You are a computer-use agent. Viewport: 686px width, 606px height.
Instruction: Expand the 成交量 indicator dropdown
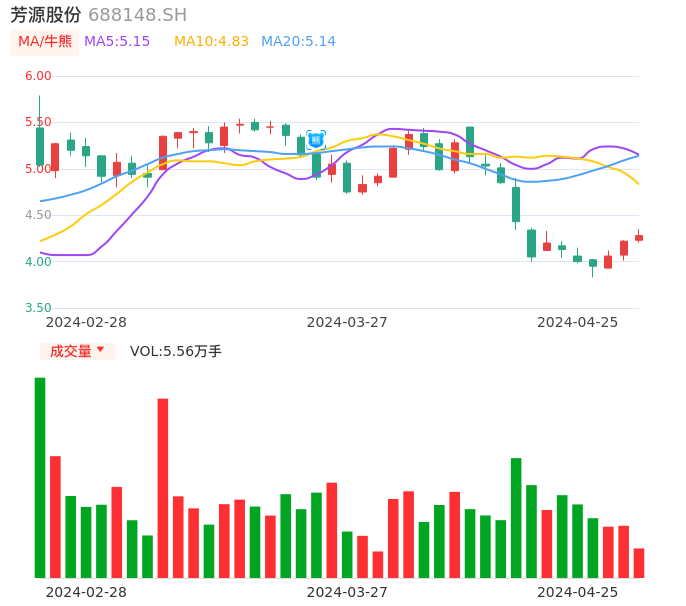coord(77,351)
